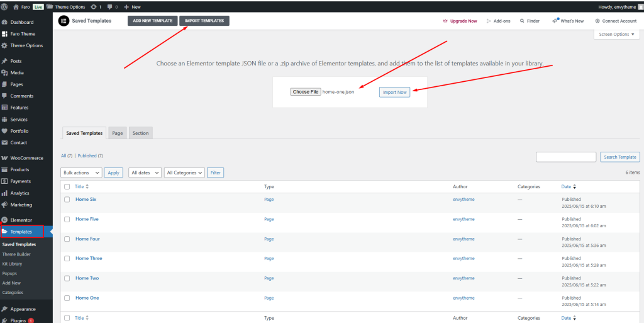Image resolution: width=644 pixels, height=323 pixels.
Task: Expand the All dates filter dropdown
Action: pyautogui.click(x=145, y=173)
